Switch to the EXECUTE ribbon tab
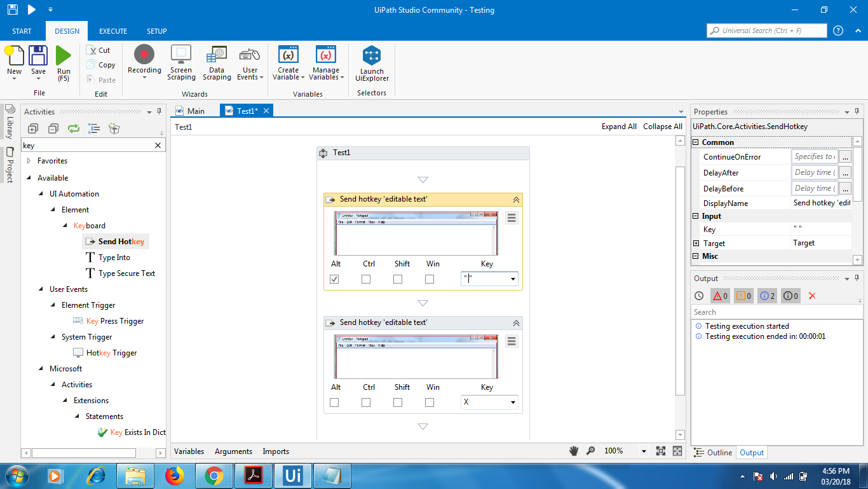Image resolution: width=868 pixels, height=489 pixels. (113, 31)
